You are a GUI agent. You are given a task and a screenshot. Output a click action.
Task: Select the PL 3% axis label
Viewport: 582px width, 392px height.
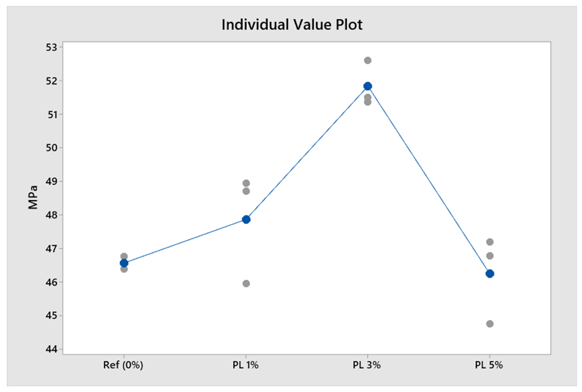click(x=367, y=365)
